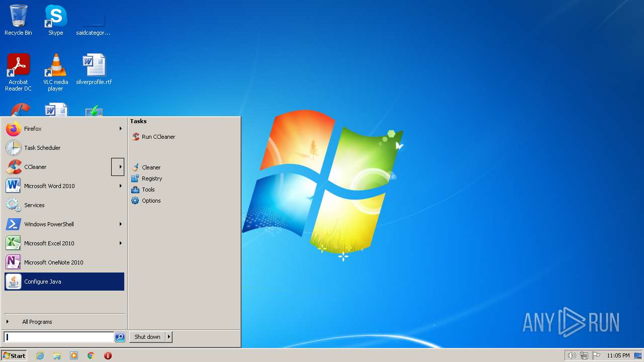Click the Show desktop button

pyautogui.click(x=638, y=355)
